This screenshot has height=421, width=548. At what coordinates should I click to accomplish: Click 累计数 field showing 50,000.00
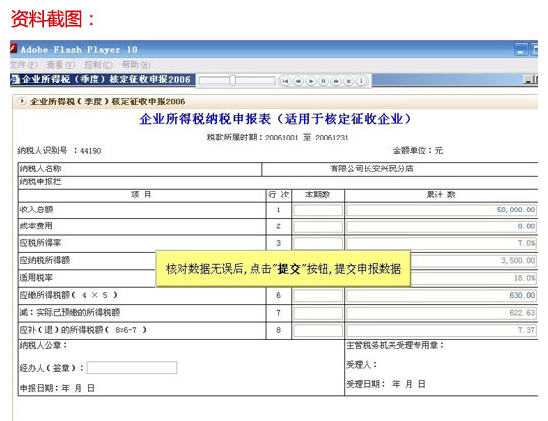tap(441, 210)
